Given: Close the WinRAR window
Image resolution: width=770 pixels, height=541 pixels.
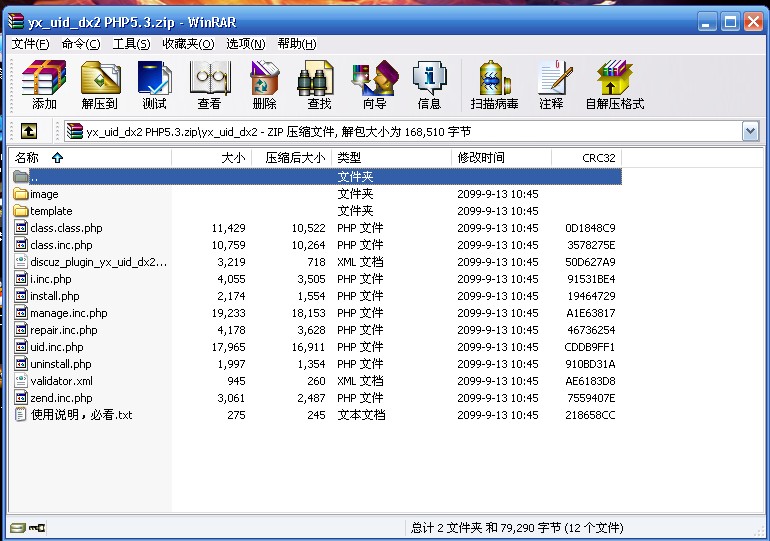Looking at the screenshot, I should (x=753, y=22).
